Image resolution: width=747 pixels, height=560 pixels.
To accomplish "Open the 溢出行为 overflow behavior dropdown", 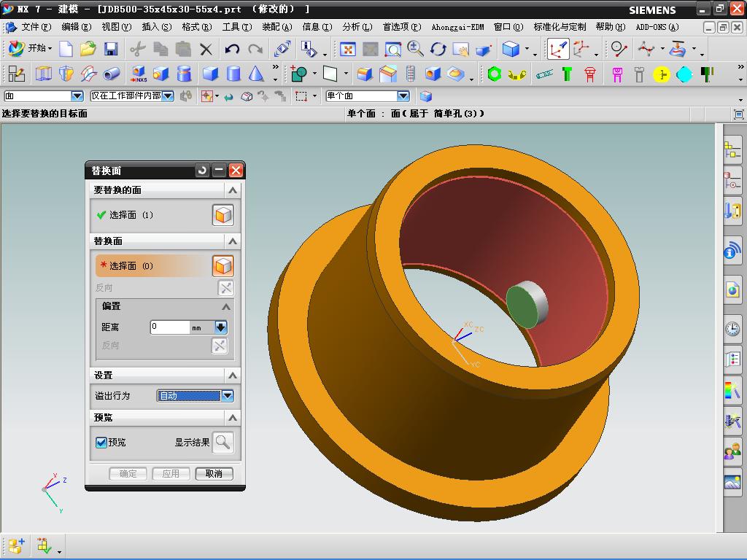I will coord(228,396).
